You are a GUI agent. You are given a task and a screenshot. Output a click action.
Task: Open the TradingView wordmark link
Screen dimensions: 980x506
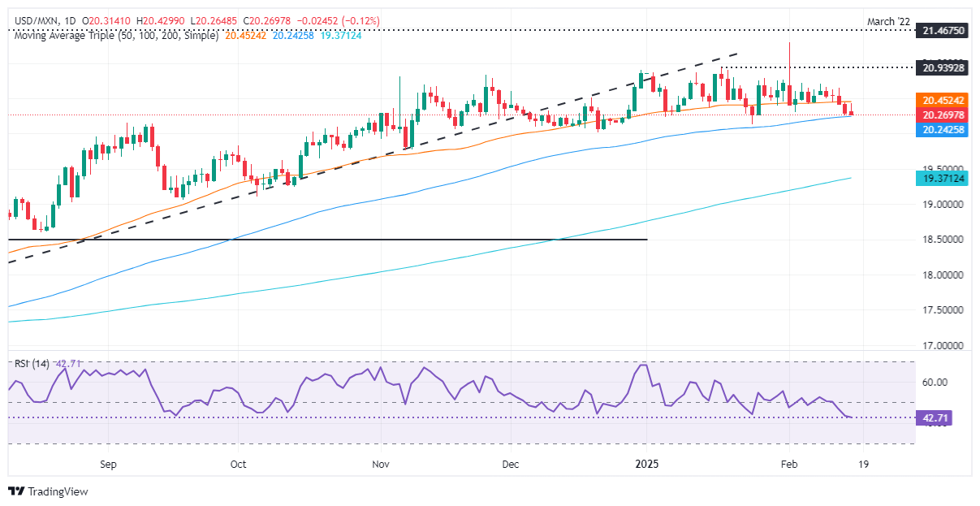57,491
